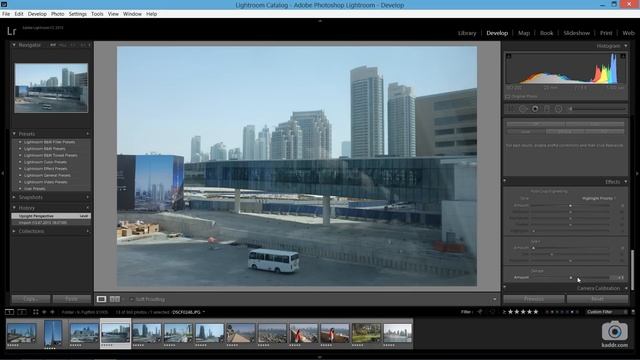Screen dimensions: 640x360
Task: Filter by flagged status icon
Action: [x=480, y=312]
